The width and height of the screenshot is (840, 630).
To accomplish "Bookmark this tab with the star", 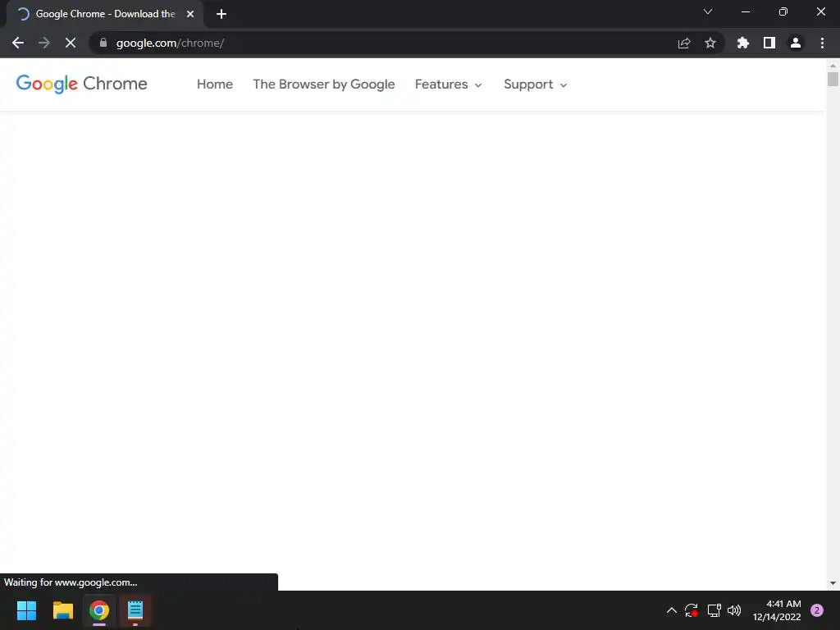I will pyautogui.click(x=710, y=43).
